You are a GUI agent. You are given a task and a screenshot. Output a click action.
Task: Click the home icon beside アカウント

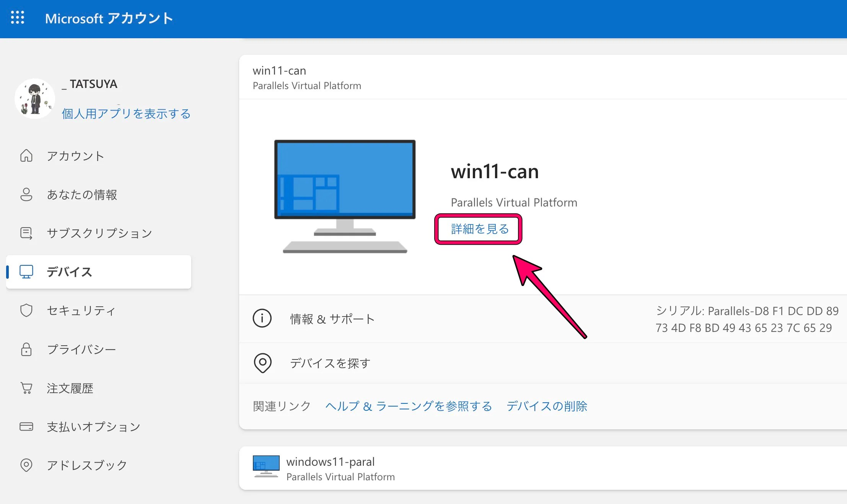pyautogui.click(x=26, y=156)
